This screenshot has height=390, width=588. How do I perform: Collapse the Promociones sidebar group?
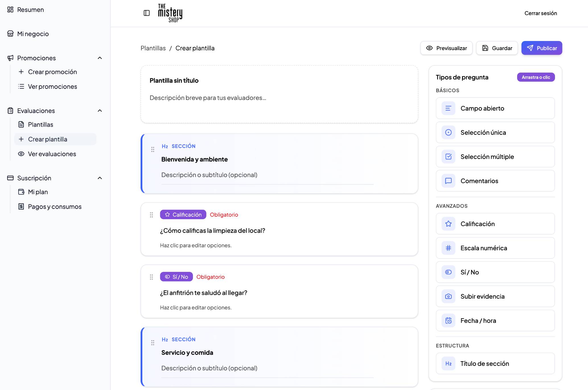100,58
